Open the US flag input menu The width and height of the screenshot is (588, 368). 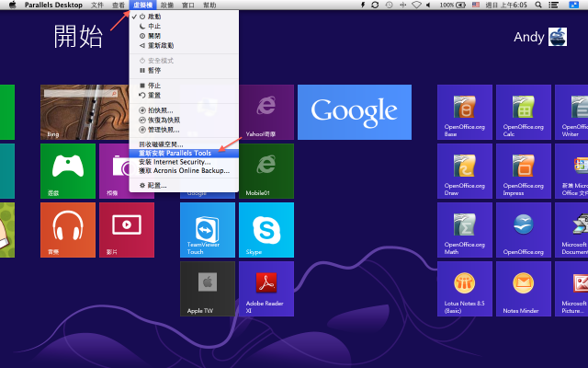point(476,5)
